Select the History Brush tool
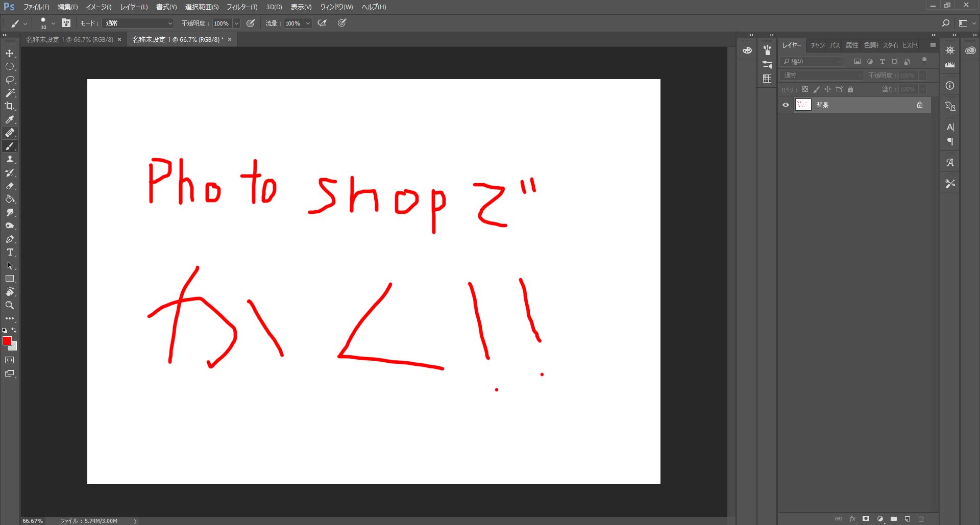 tap(10, 173)
